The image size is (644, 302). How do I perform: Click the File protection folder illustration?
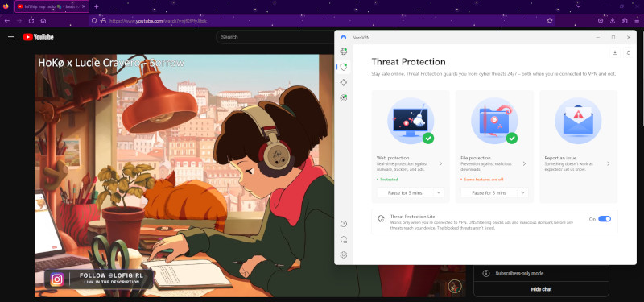coord(494,122)
